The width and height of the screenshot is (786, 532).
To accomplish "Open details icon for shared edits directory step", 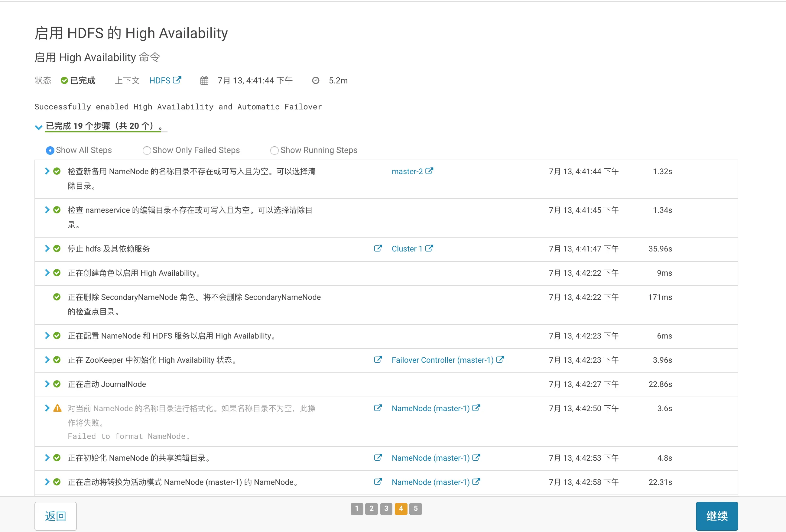I will (378, 458).
